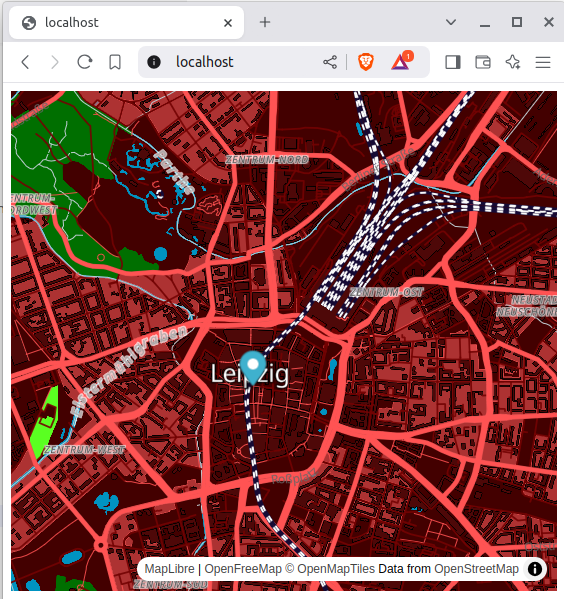The height and width of the screenshot is (599, 564).
Task: Open the MapLibre attribution link
Action: [169, 569]
